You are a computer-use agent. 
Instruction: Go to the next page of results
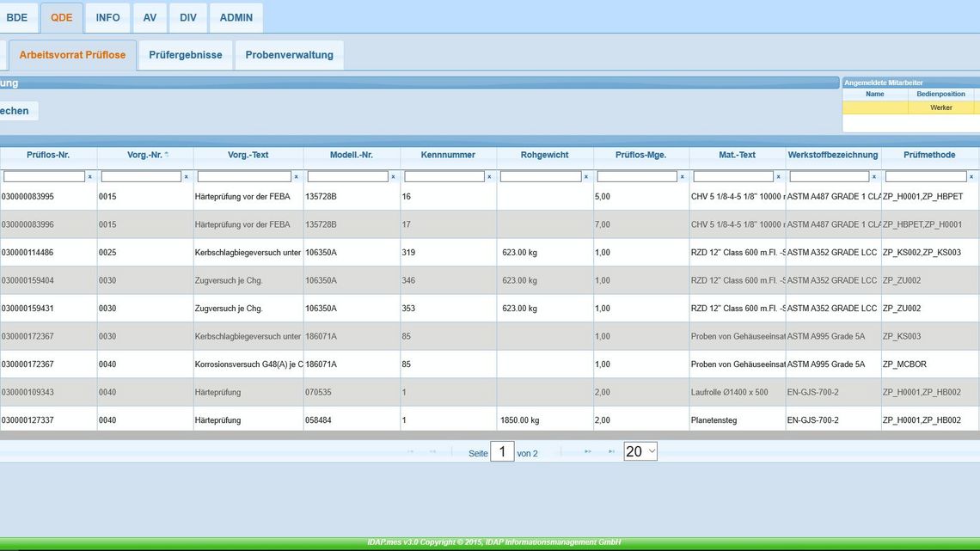pos(587,451)
